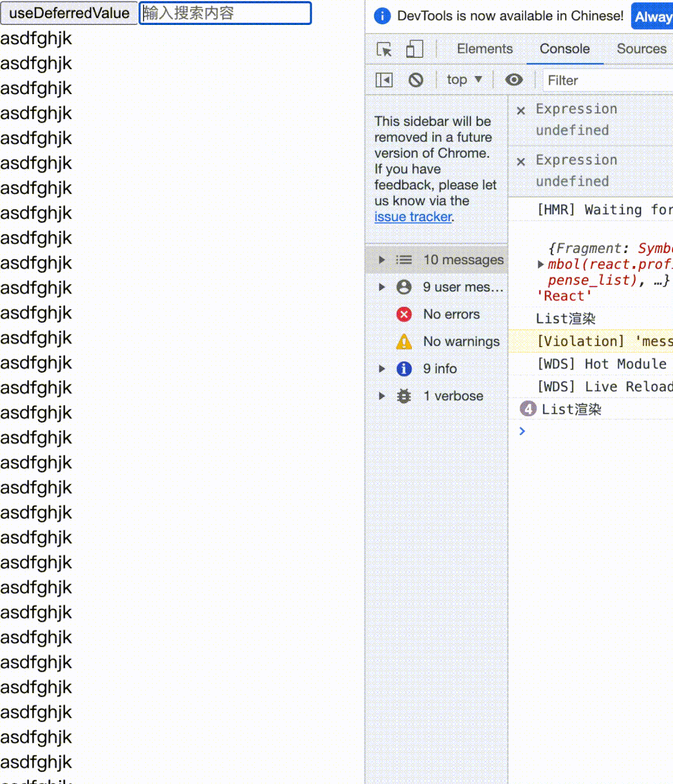Switch to the Elements tab
The height and width of the screenshot is (784, 673).
pyautogui.click(x=485, y=49)
